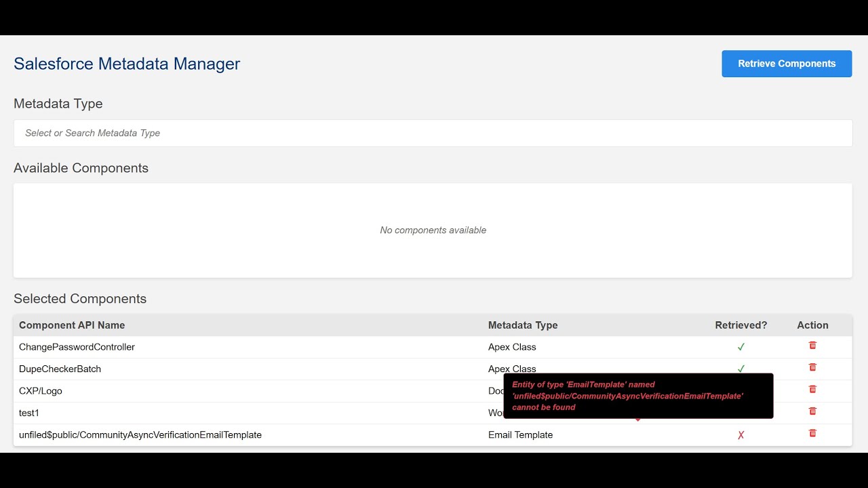Select unfiled$public/CommunityAsyncVerificationEmailTemplate cell
Image resolution: width=868 pixels, height=488 pixels.
(x=140, y=435)
